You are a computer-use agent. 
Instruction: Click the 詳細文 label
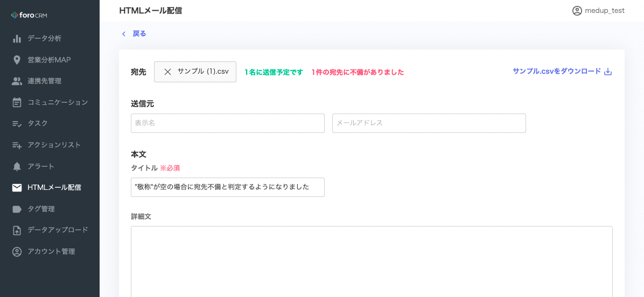pyautogui.click(x=141, y=216)
